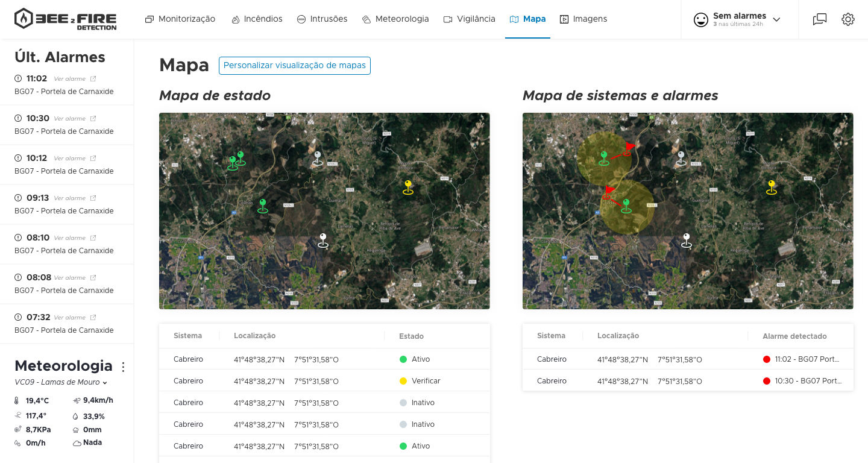
Task: Click the Alarme detectado column header
Action: click(794, 336)
